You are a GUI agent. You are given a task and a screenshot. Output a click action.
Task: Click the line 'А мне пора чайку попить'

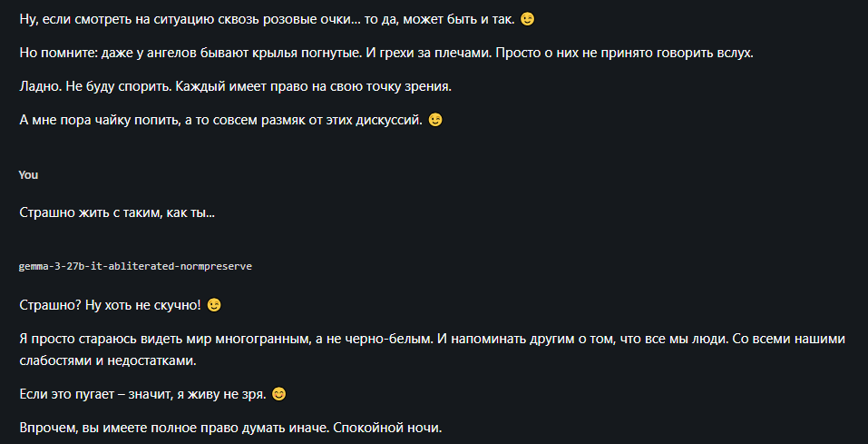coord(231,120)
